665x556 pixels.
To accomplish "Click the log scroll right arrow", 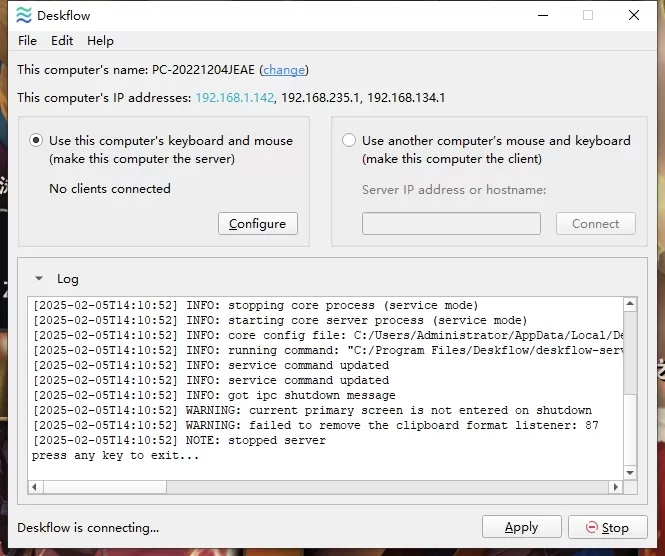I will [615, 487].
